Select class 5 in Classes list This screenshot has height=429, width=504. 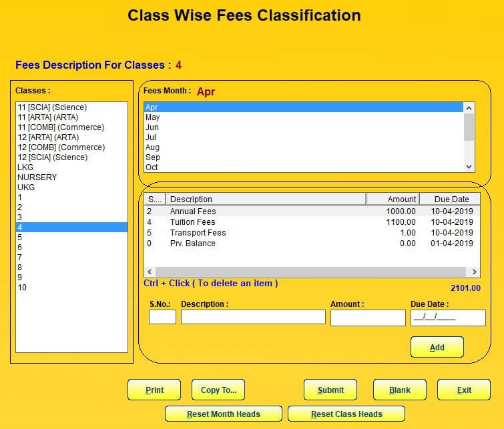[71, 237]
